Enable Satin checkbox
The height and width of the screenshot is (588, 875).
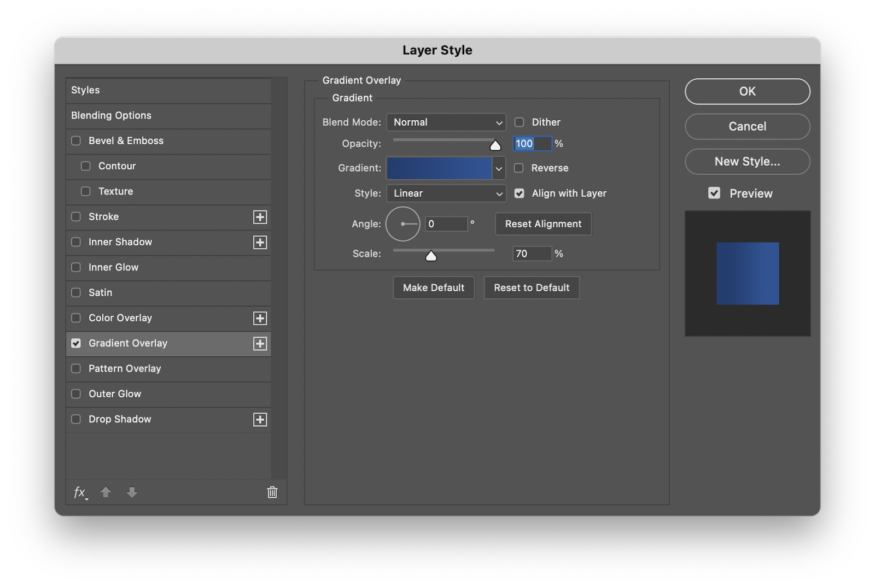pos(76,292)
